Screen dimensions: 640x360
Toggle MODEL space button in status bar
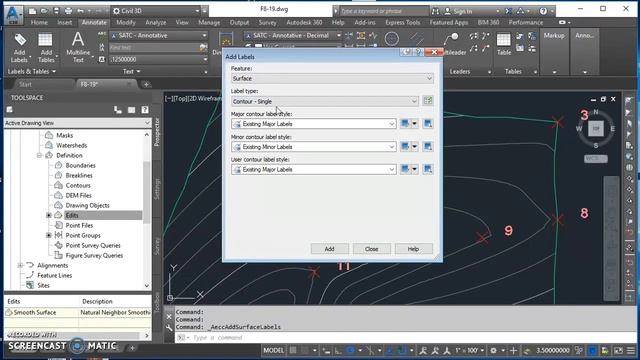pos(273,351)
